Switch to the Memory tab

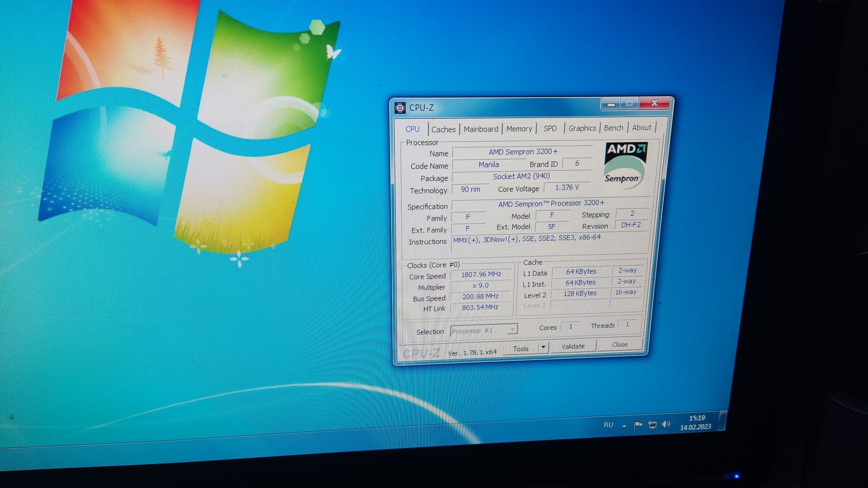pos(519,128)
